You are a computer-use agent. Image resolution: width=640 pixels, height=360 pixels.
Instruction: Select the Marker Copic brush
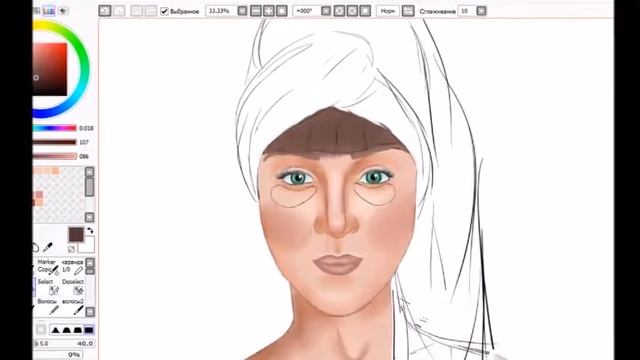click(47, 266)
